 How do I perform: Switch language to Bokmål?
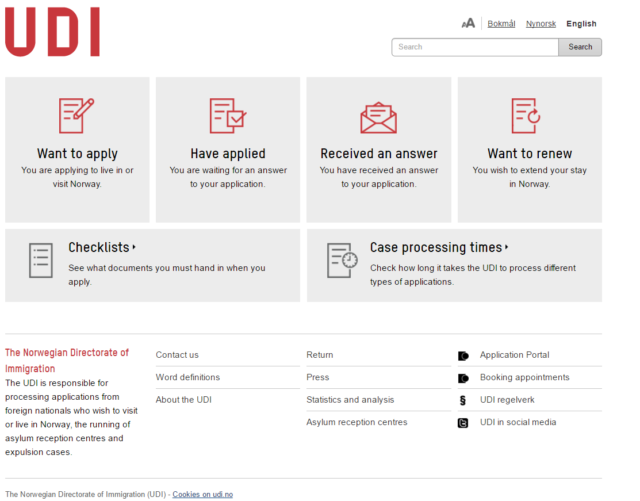click(x=501, y=24)
